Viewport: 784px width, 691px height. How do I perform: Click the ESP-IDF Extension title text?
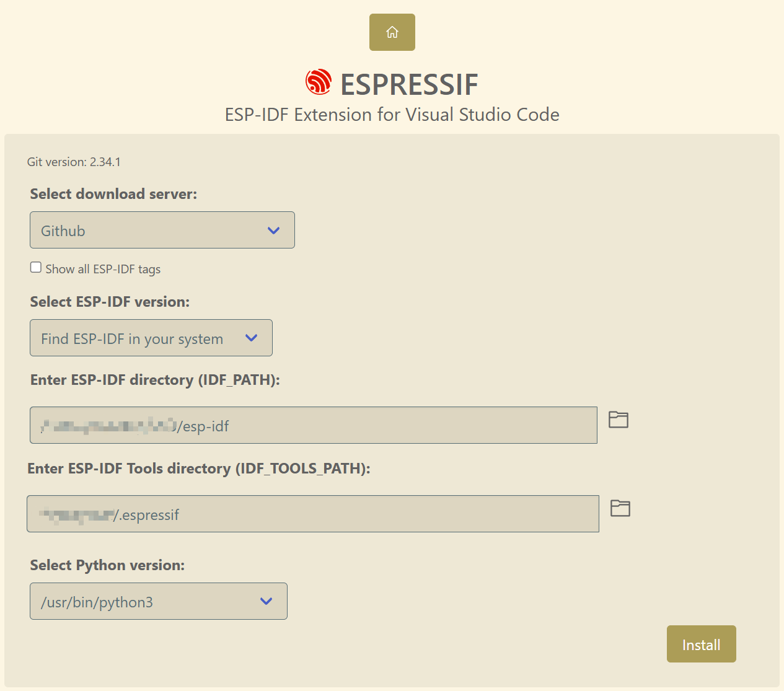pyautogui.click(x=392, y=114)
